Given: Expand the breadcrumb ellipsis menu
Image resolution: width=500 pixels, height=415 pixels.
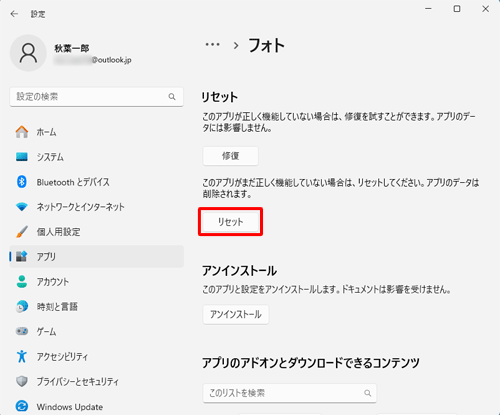Looking at the screenshot, I should 212,44.
